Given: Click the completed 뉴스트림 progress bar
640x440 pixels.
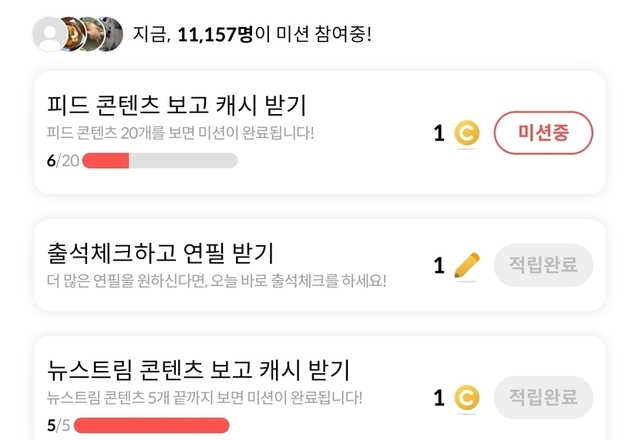Looking at the screenshot, I should point(150,425).
